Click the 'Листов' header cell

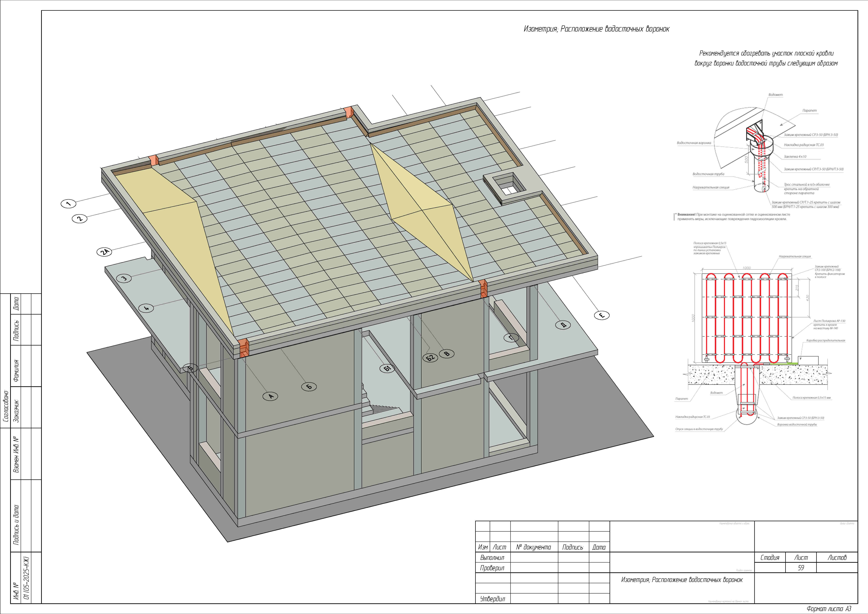tap(837, 558)
